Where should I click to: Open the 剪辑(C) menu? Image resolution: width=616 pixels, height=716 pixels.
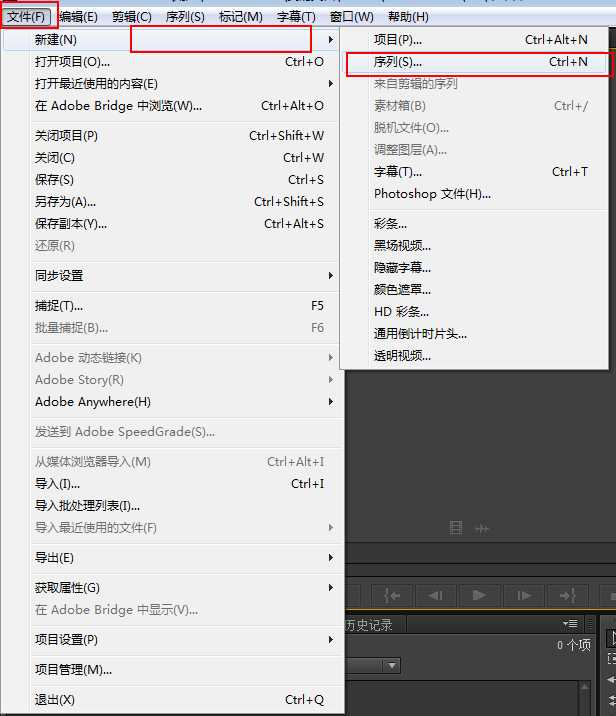132,17
